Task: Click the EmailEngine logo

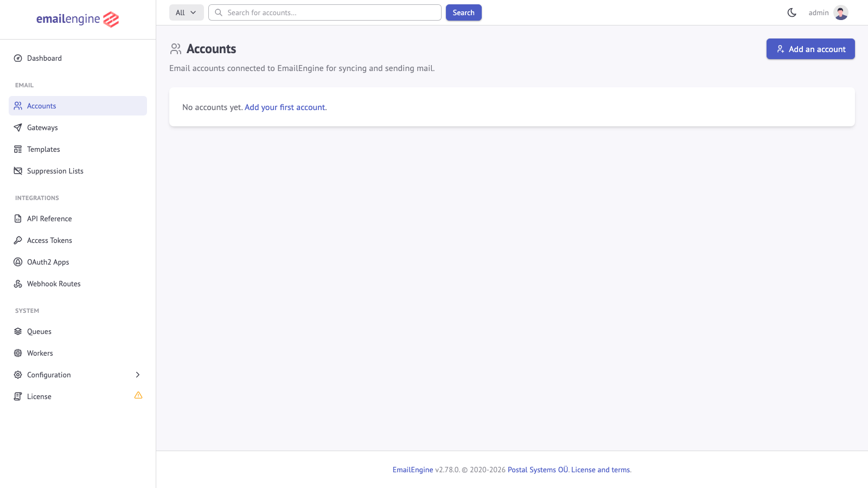Action: coord(78,20)
